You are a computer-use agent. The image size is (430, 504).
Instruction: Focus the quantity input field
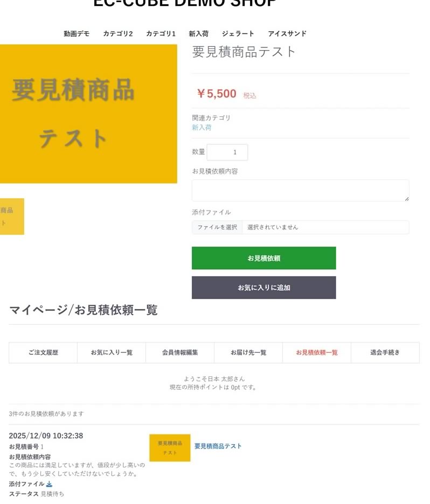(227, 152)
